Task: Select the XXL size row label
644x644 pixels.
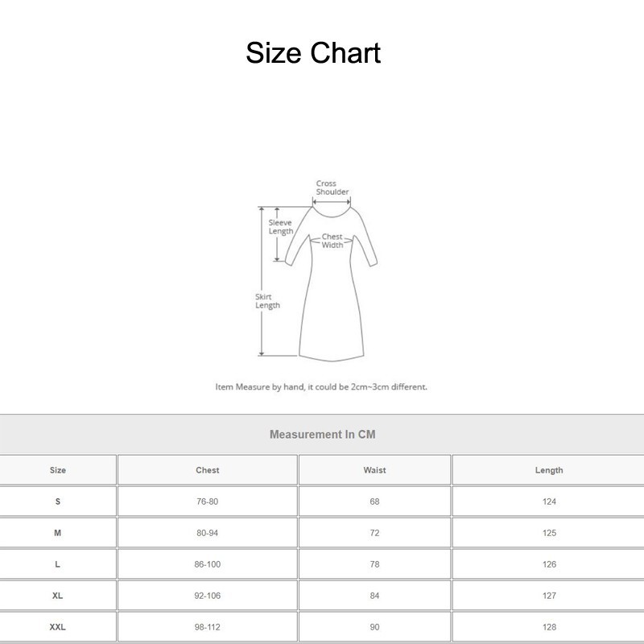Action: [x=58, y=627]
